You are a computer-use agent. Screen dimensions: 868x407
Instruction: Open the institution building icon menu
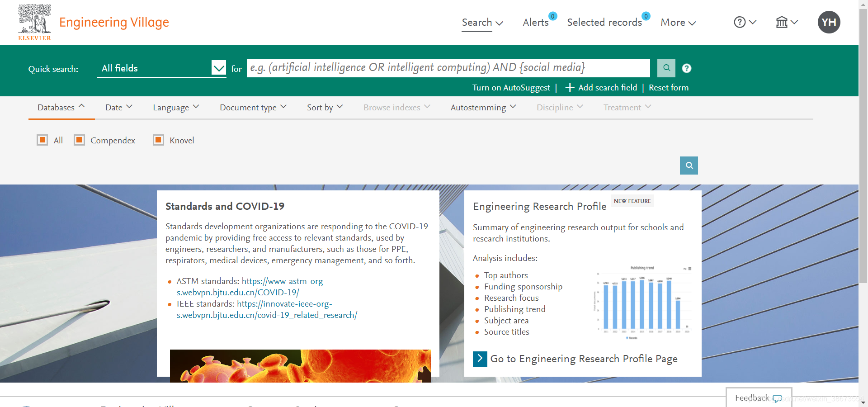click(787, 22)
